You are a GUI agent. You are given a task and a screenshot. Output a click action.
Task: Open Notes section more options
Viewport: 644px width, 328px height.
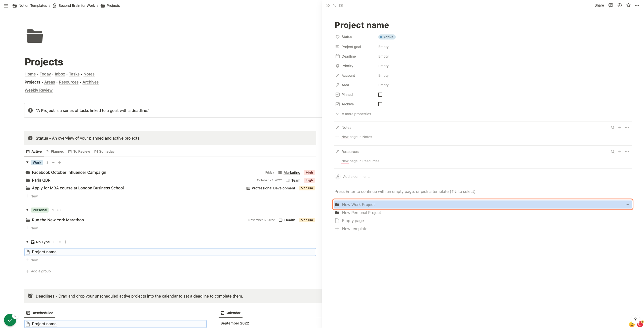tap(627, 128)
